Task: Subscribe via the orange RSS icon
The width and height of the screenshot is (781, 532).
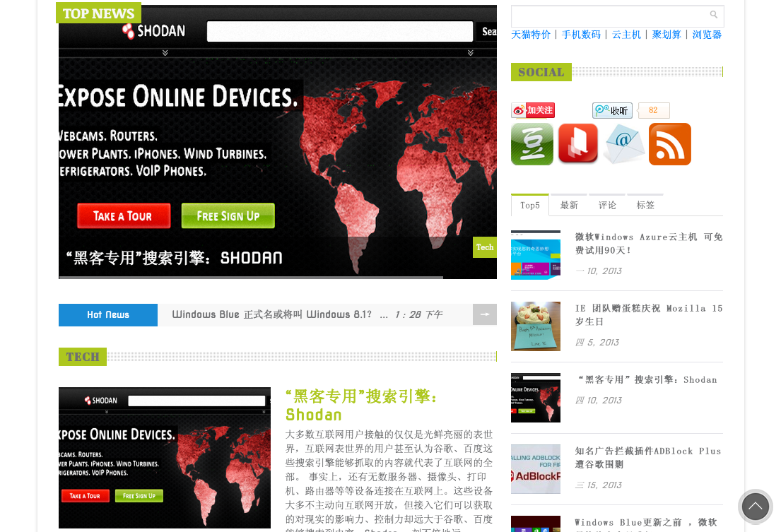Action: click(669, 143)
